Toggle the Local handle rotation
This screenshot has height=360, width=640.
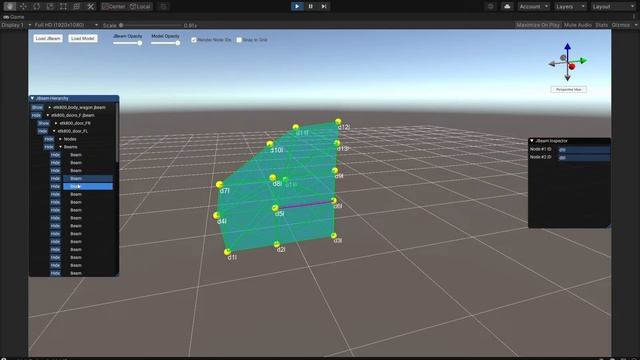[140, 7]
